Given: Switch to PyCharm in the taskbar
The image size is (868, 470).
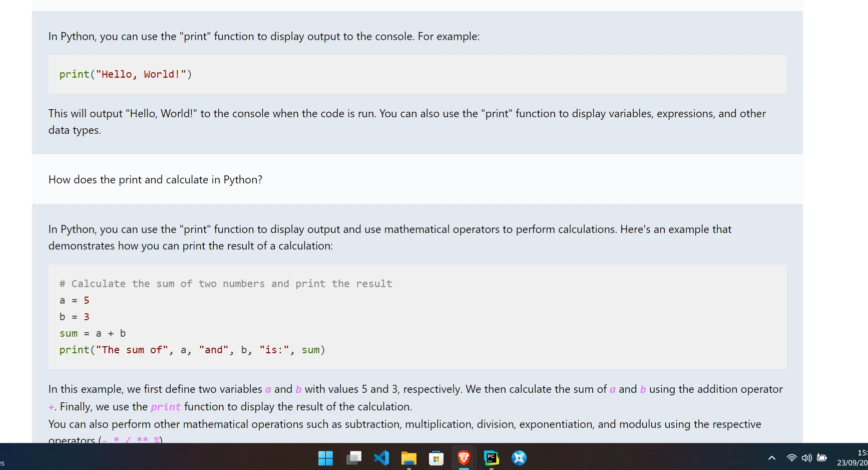Looking at the screenshot, I should [x=492, y=458].
